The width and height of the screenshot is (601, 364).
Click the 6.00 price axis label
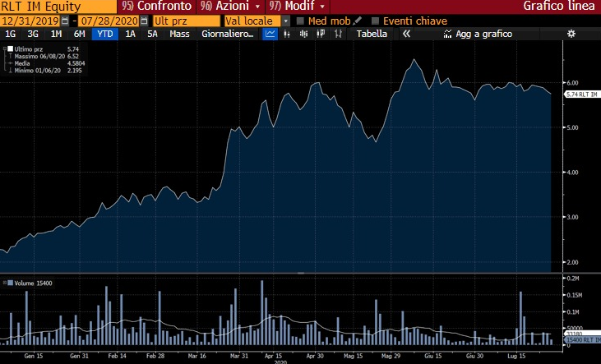tap(573, 83)
